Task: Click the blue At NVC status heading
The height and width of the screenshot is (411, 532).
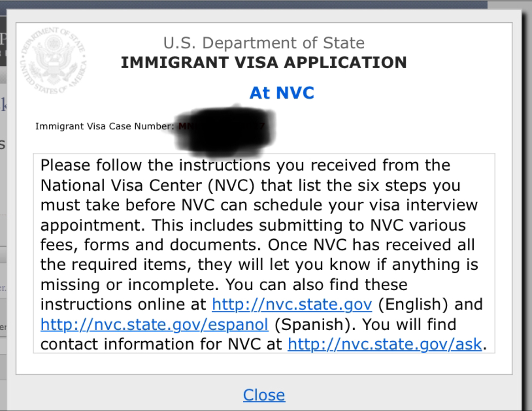Action: point(282,93)
